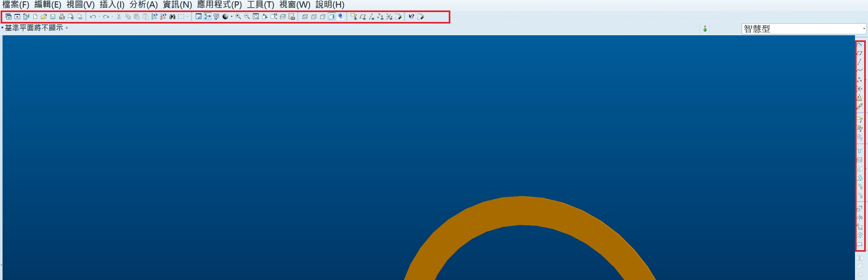Screen dimensions: 868x280
Task: Select the Revolve tool on right toolbar
Action: [x=859, y=218]
